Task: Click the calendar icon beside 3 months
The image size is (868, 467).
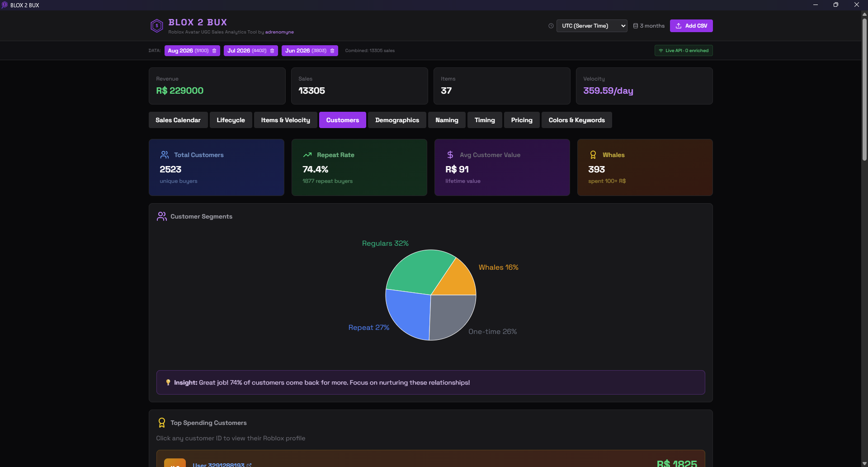Action: (636, 26)
